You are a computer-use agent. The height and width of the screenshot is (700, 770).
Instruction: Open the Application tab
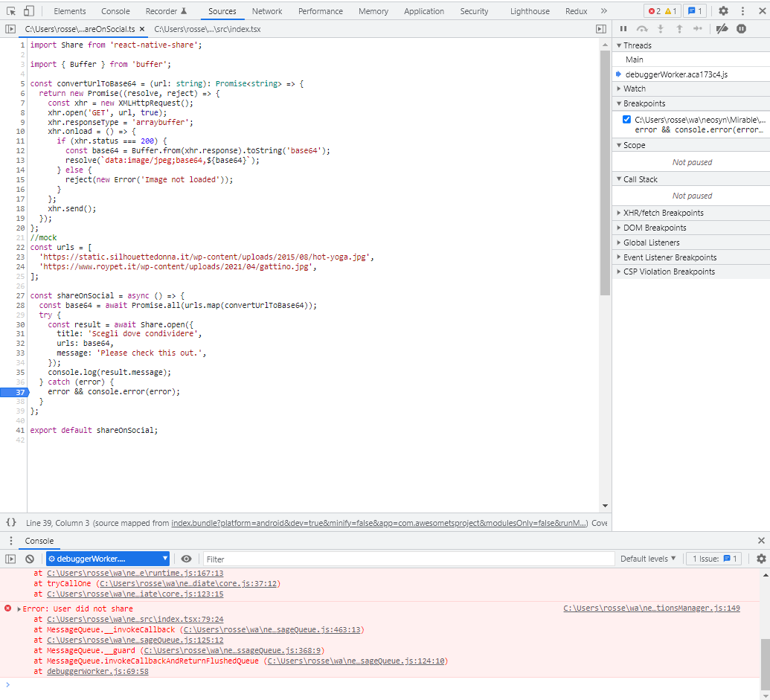[x=424, y=11]
